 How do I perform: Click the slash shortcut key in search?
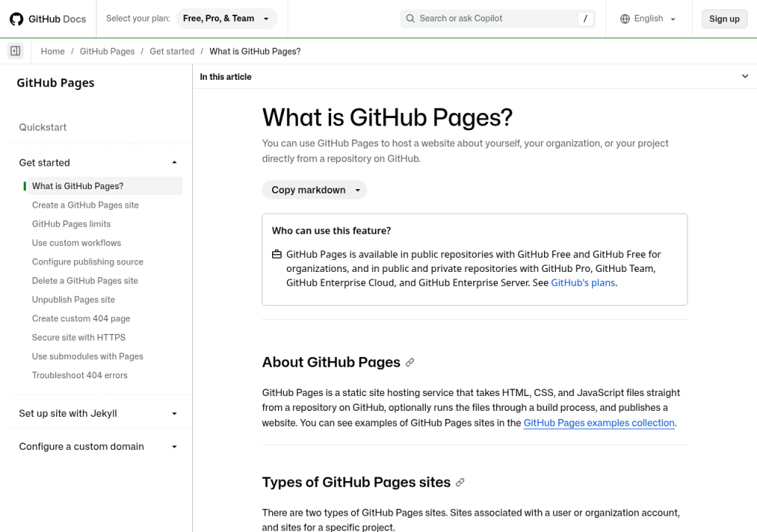585,18
